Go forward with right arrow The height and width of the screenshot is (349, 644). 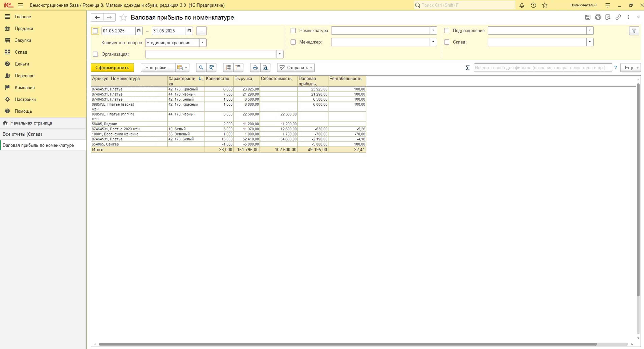tap(109, 17)
